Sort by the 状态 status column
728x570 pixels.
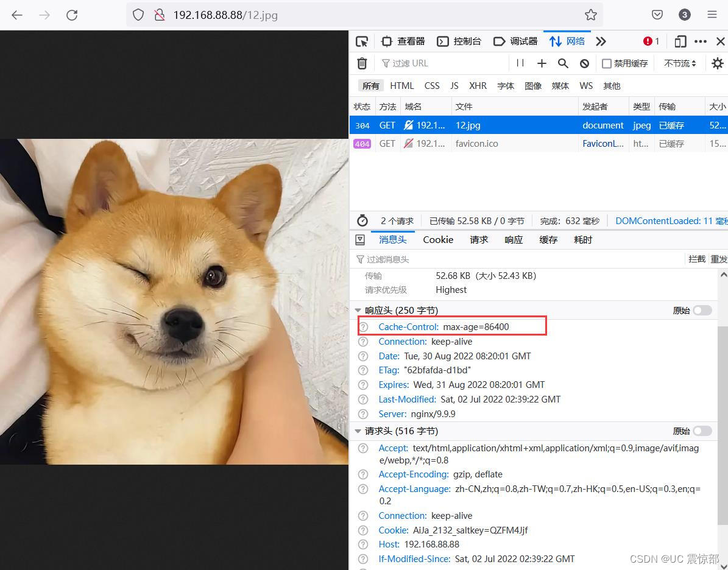click(362, 107)
